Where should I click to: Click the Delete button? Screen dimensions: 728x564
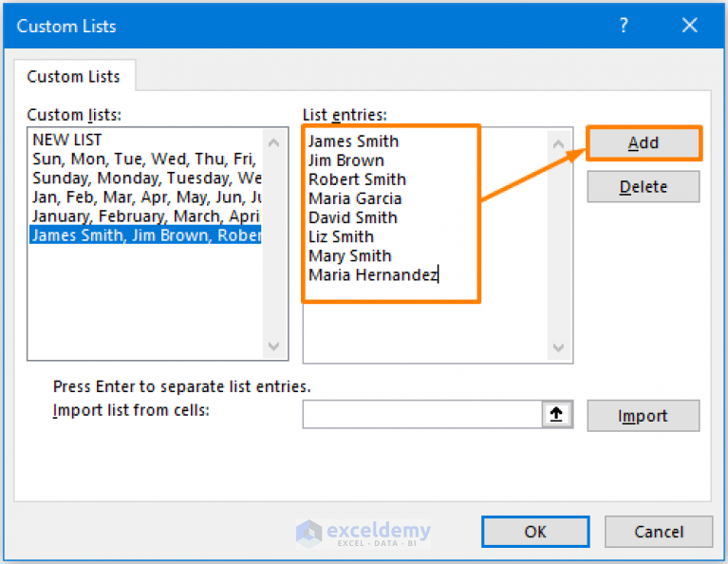point(643,187)
